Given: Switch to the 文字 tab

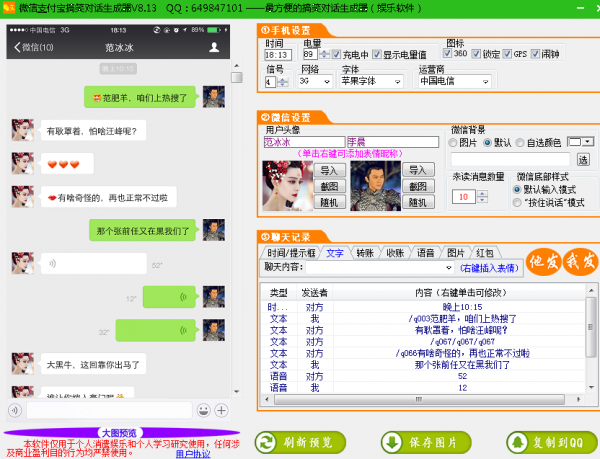Looking at the screenshot, I should [335, 253].
